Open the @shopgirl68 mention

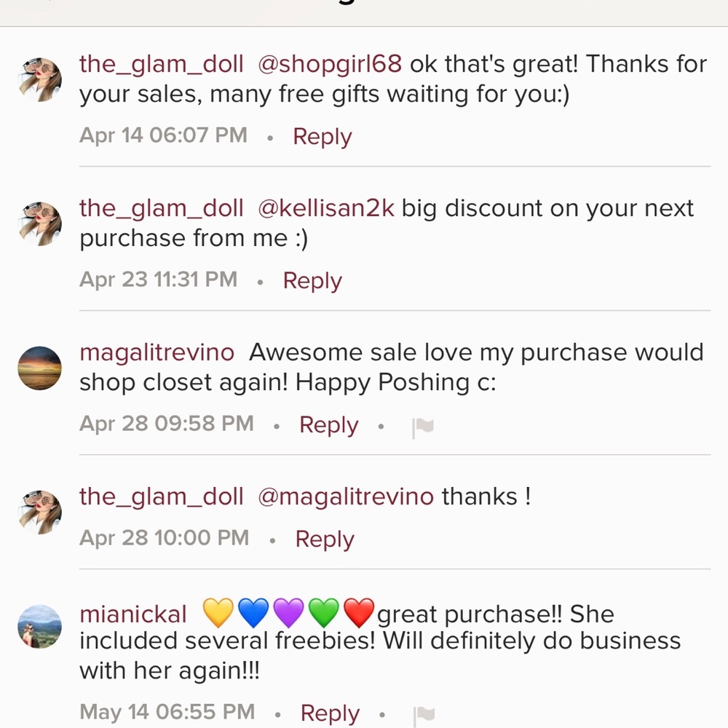pos(330,64)
